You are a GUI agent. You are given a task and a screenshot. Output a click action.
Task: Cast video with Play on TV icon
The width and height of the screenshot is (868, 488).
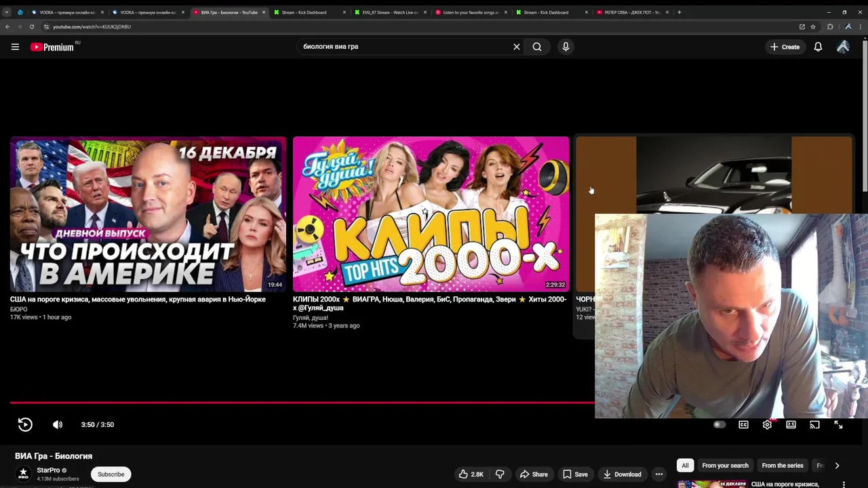814,424
